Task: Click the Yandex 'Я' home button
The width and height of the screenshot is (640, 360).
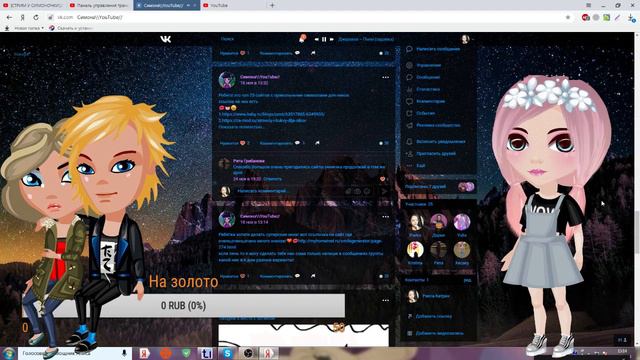Action: click(23, 18)
